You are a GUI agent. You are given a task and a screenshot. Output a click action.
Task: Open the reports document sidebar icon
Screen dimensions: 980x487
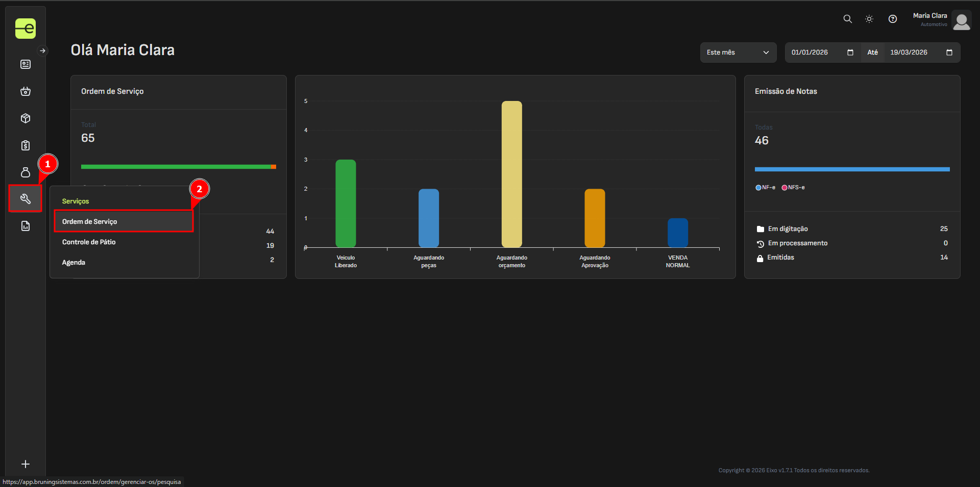pos(26,226)
